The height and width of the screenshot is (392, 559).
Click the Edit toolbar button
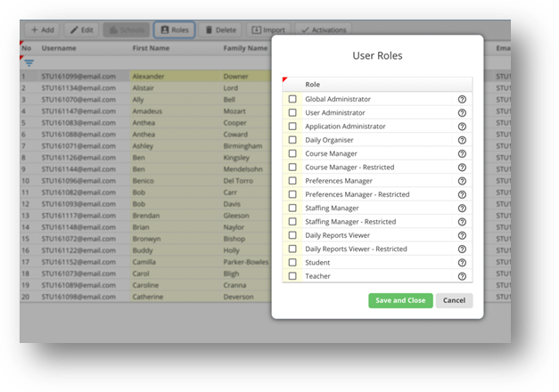[82, 30]
